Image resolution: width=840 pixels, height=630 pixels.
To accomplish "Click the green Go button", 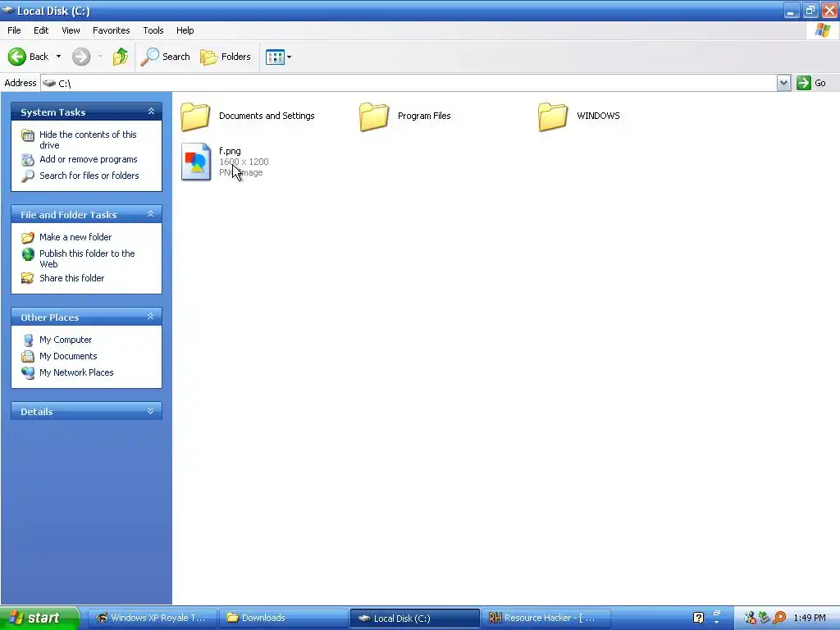I will tap(811, 83).
